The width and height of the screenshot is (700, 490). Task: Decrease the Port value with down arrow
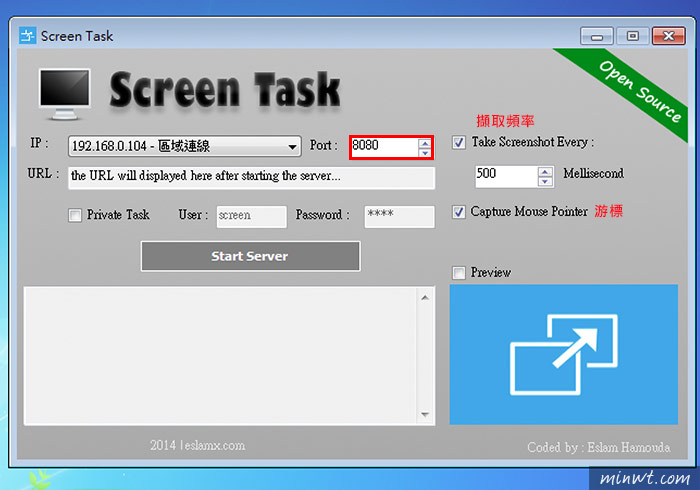coord(425,153)
